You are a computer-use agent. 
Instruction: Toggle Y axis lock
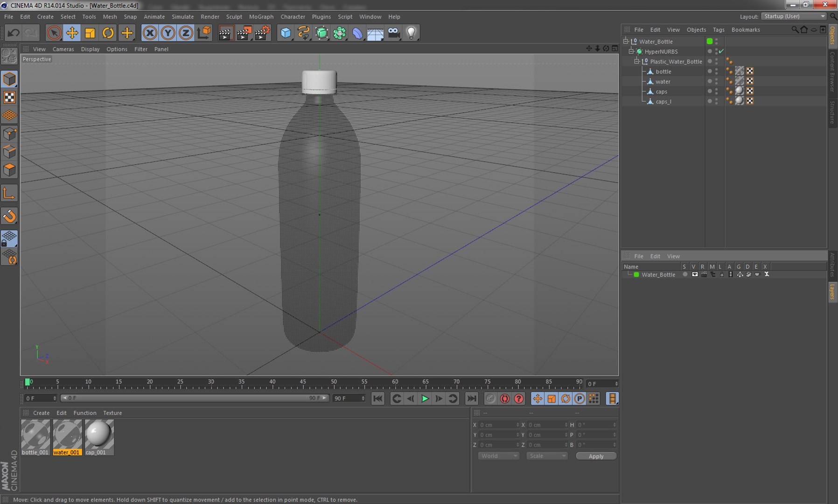(168, 33)
